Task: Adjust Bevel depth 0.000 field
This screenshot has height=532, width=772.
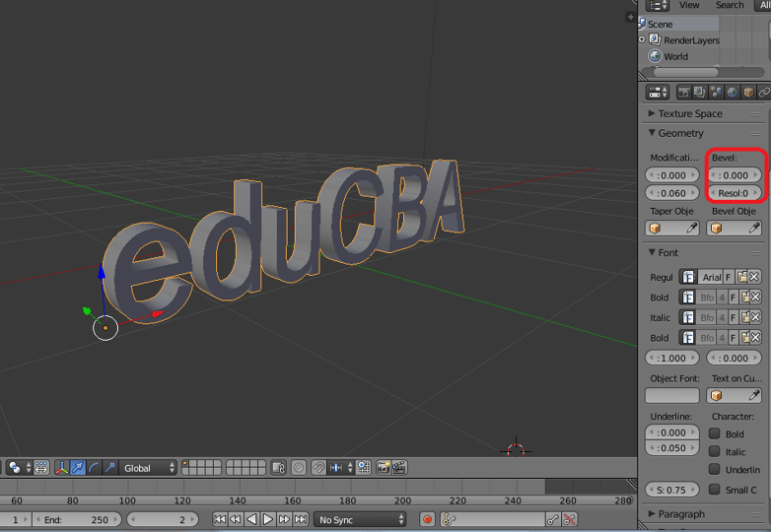Action: [x=735, y=175]
